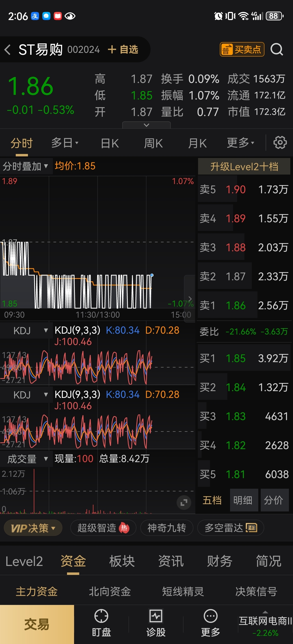Tap the Alipay notification icon
The image size is (293, 644).
coord(35,16)
